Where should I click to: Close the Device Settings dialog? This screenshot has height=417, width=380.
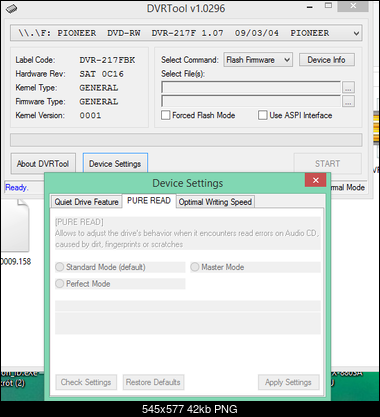[316, 180]
